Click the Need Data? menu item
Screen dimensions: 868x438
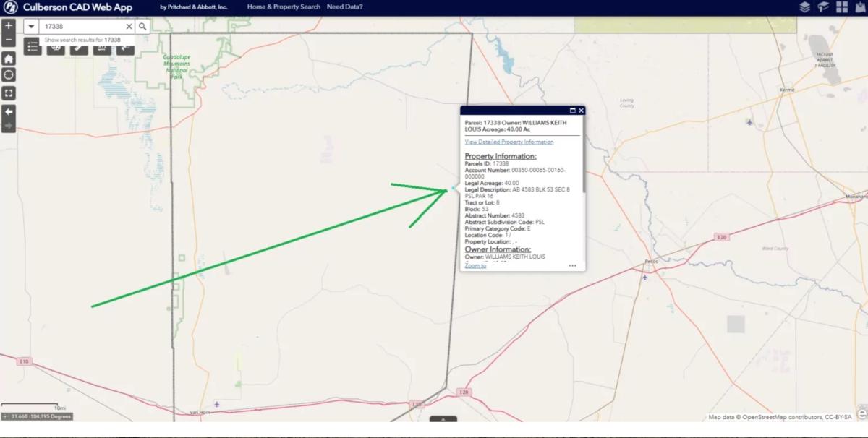pos(344,6)
